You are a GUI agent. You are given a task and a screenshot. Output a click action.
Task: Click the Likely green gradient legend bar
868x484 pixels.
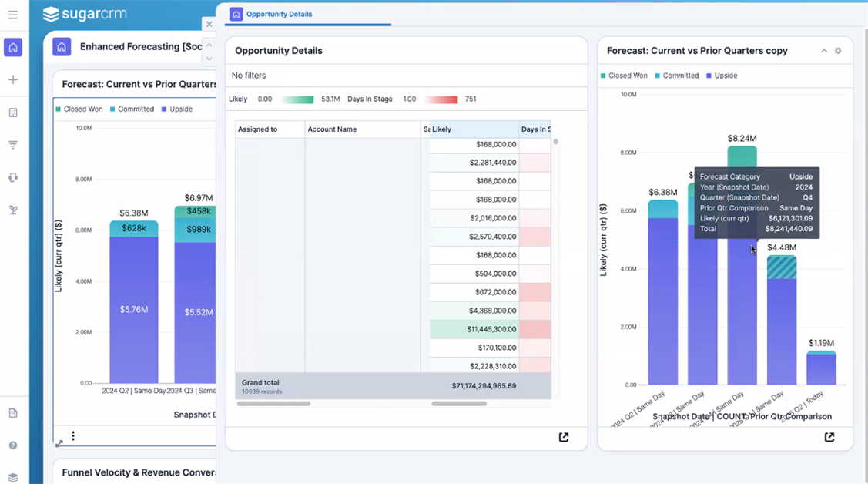click(x=298, y=99)
